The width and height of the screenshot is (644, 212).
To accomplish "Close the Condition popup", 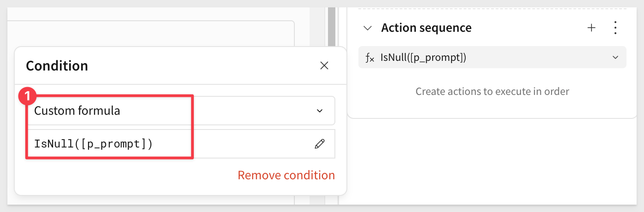I will (324, 66).
